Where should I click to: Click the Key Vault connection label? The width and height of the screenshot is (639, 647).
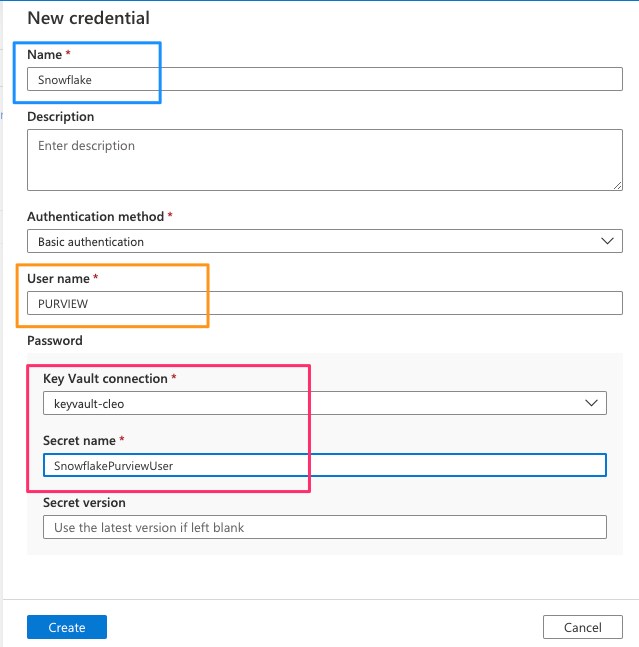104,379
